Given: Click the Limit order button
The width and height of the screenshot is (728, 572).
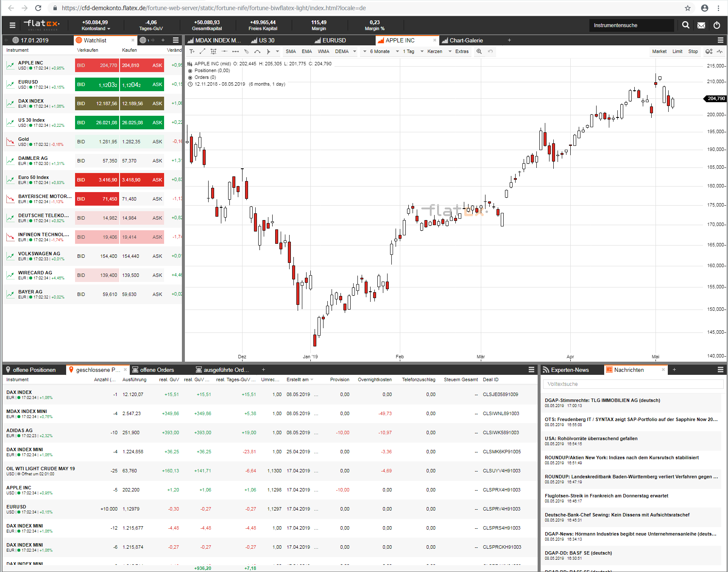Looking at the screenshot, I should point(677,51).
